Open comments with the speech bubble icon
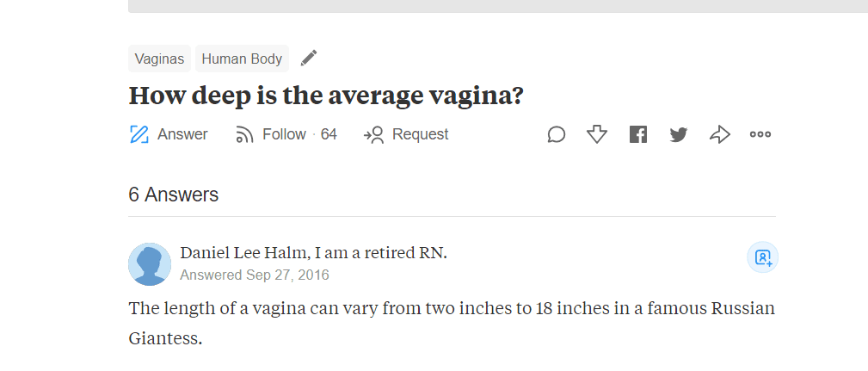The height and width of the screenshot is (371, 868). [x=557, y=134]
